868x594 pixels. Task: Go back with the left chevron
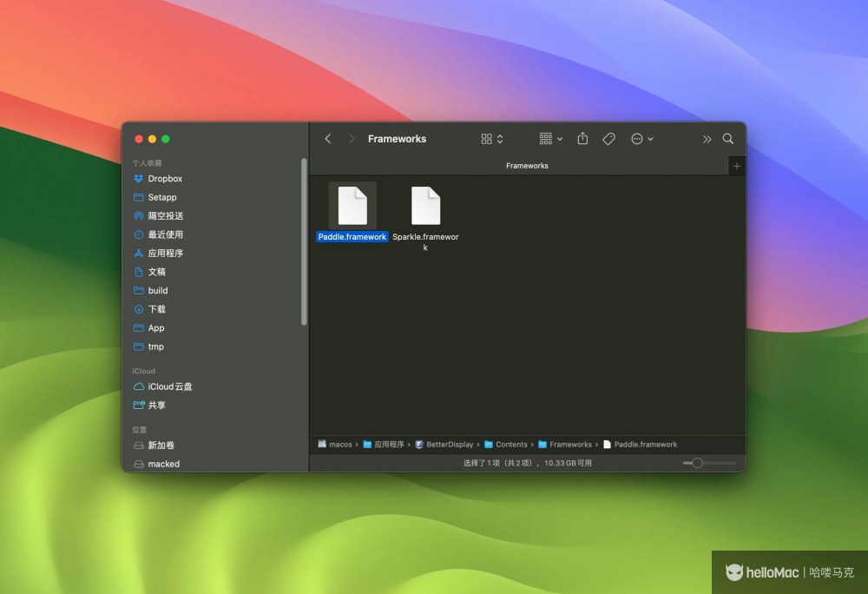[328, 139]
